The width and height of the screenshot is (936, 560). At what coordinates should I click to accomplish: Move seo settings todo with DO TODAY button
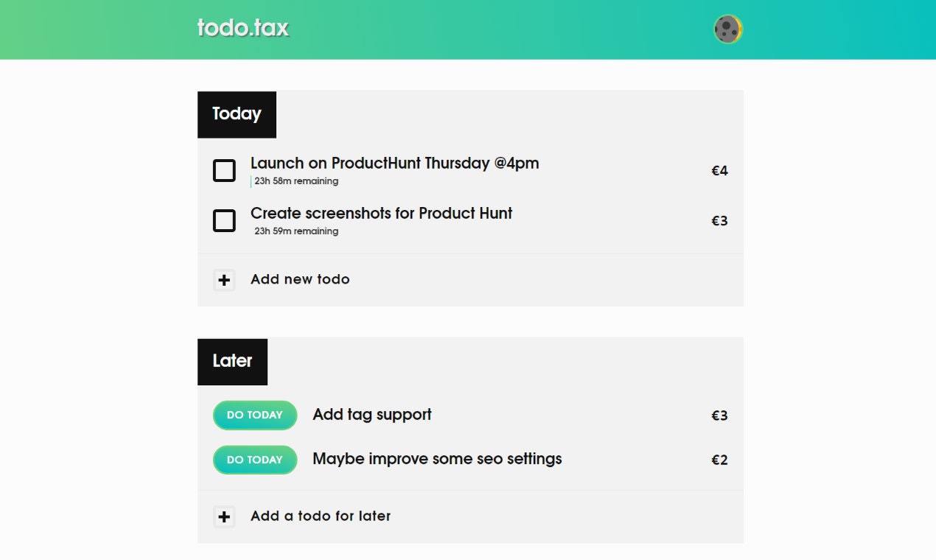tap(254, 459)
